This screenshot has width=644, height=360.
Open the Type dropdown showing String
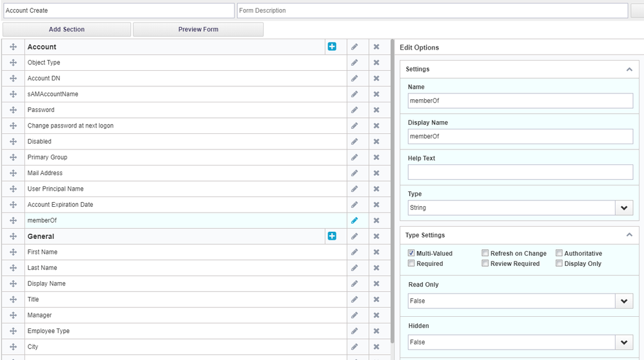520,208
